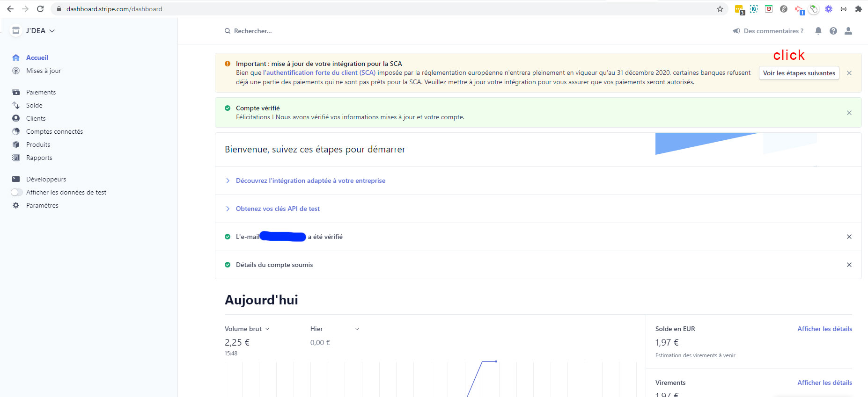The height and width of the screenshot is (397, 868).
Task: Open notifications bell icon
Action: tap(818, 31)
